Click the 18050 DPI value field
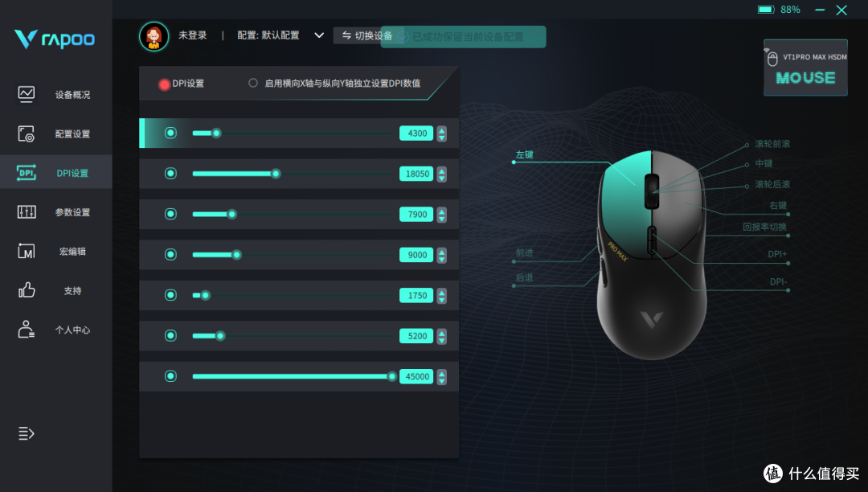The width and height of the screenshot is (868, 492). click(x=416, y=174)
